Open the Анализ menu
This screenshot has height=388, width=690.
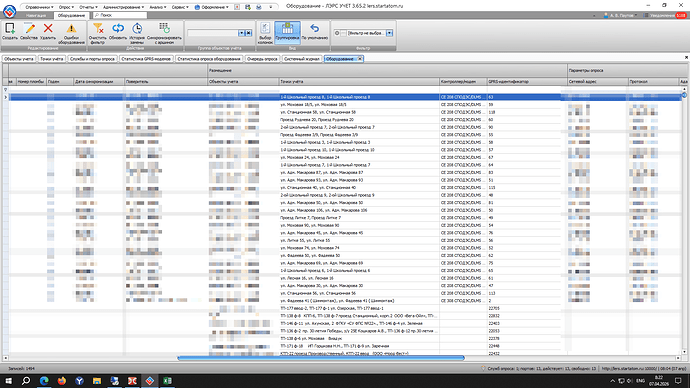158,7
